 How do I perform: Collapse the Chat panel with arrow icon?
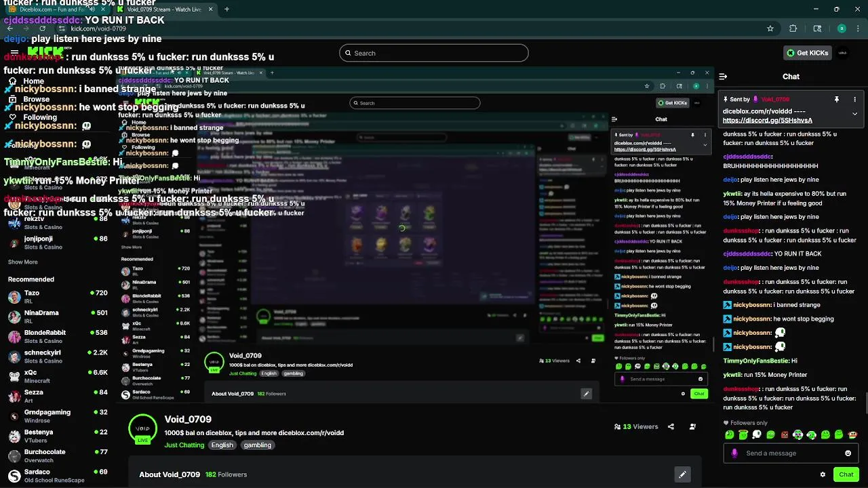point(723,77)
